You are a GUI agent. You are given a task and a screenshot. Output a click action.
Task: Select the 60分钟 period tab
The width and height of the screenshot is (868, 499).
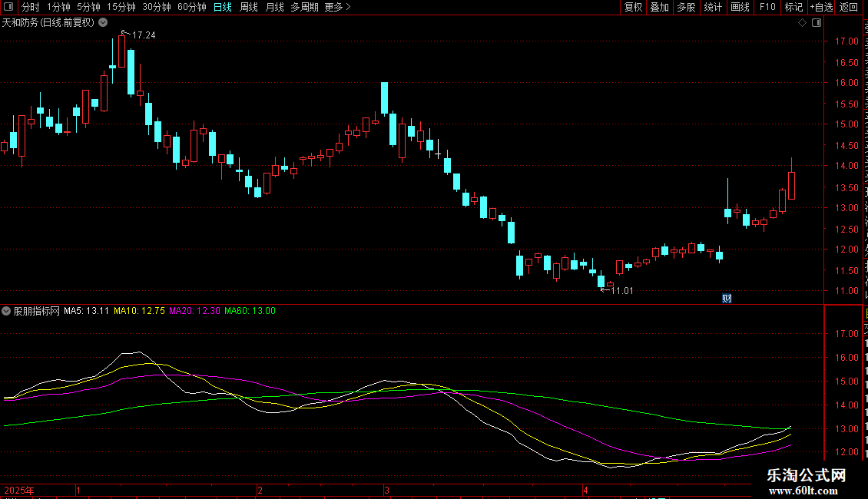tap(191, 7)
